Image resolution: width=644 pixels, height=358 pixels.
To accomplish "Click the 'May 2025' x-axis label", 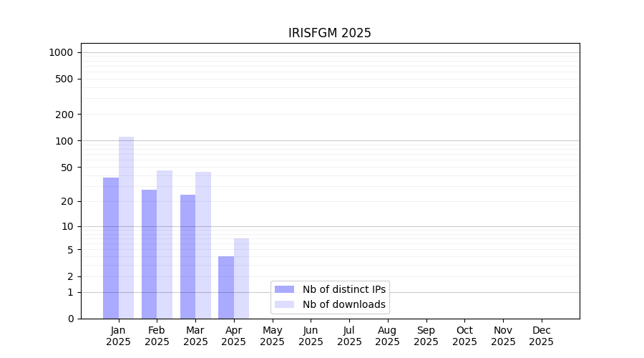I will [272, 336].
